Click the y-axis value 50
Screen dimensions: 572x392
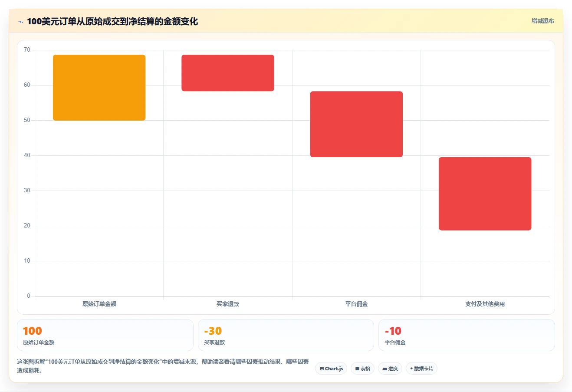[27, 120]
